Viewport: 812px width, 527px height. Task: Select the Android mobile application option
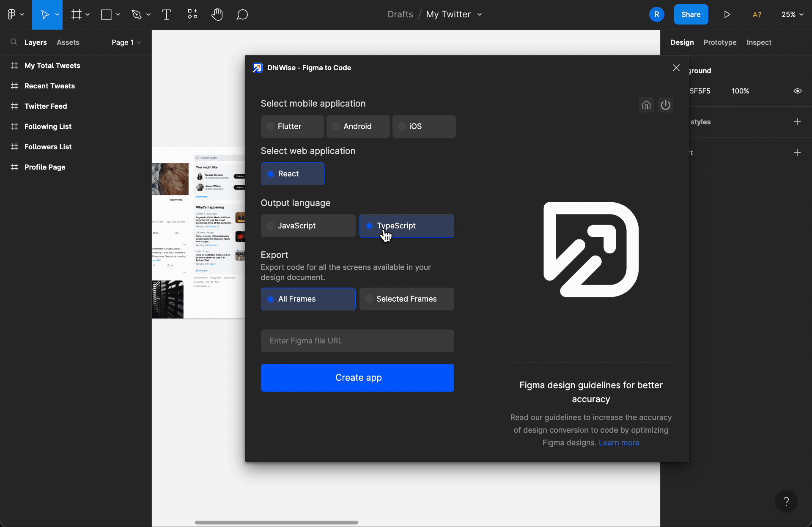click(357, 126)
